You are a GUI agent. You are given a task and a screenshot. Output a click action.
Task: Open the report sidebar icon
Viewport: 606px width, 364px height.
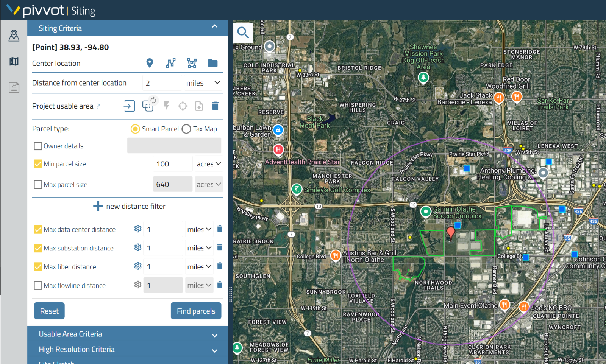[14, 87]
